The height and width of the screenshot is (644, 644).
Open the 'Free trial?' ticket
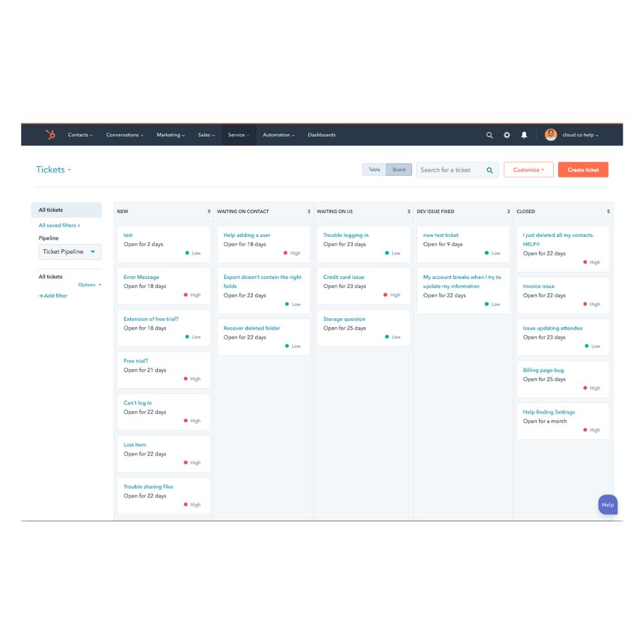135,361
